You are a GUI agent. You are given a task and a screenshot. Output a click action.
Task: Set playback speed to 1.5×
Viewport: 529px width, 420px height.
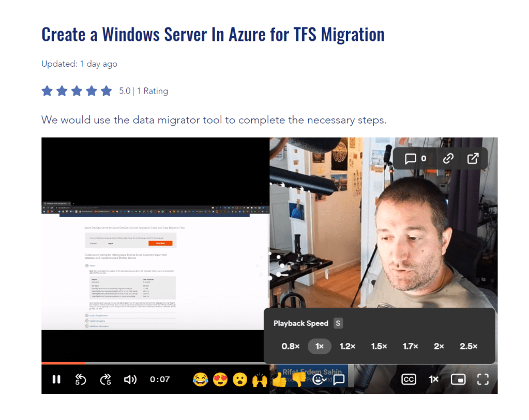379,346
